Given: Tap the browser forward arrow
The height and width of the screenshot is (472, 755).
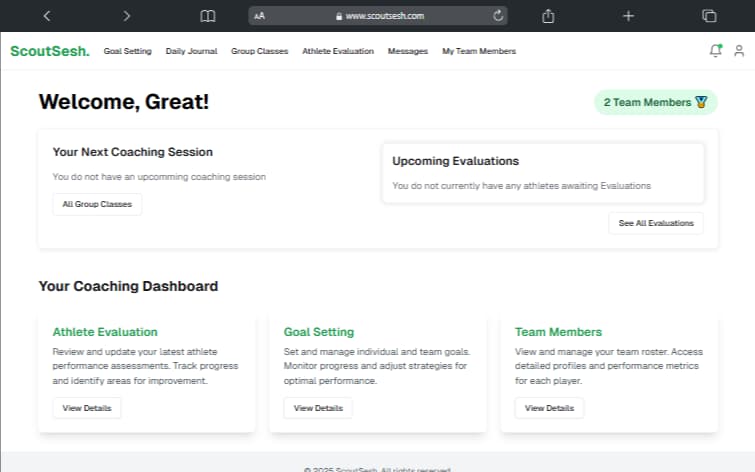Looking at the screenshot, I should click(x=126, y=16).
